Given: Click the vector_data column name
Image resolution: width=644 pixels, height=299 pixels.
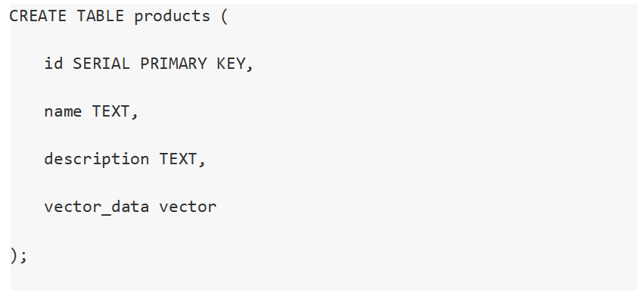Looking at the screenshot, I should click(x=97, y=207).
